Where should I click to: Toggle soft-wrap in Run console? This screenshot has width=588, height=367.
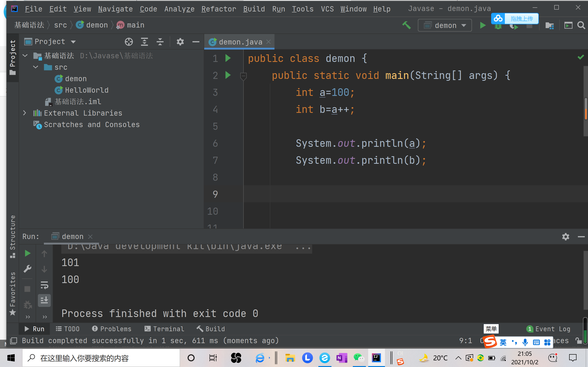tap(44, 285)
